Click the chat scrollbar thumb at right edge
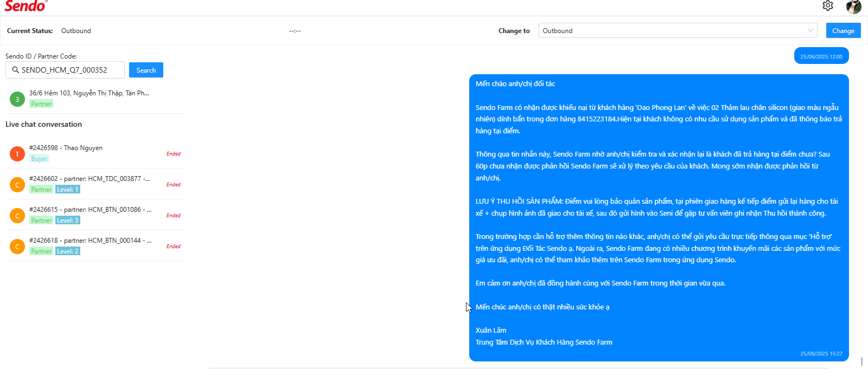Viewport: 868px width, 369px height. pyautogui.click(x=861, y=361)
